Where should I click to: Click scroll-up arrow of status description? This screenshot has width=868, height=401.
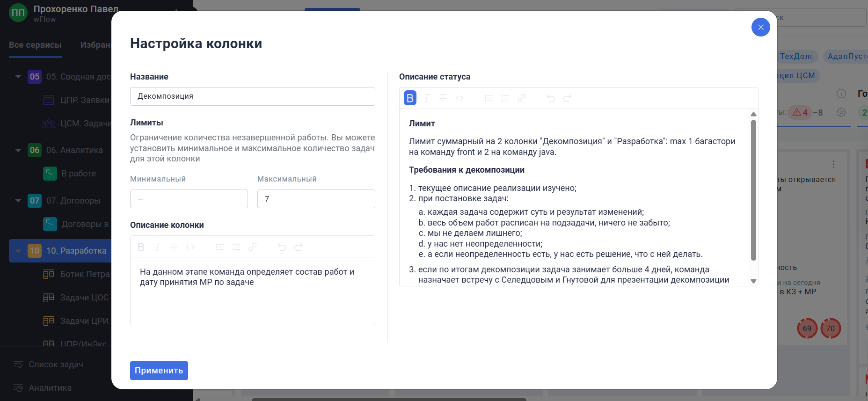coord(753,114)
